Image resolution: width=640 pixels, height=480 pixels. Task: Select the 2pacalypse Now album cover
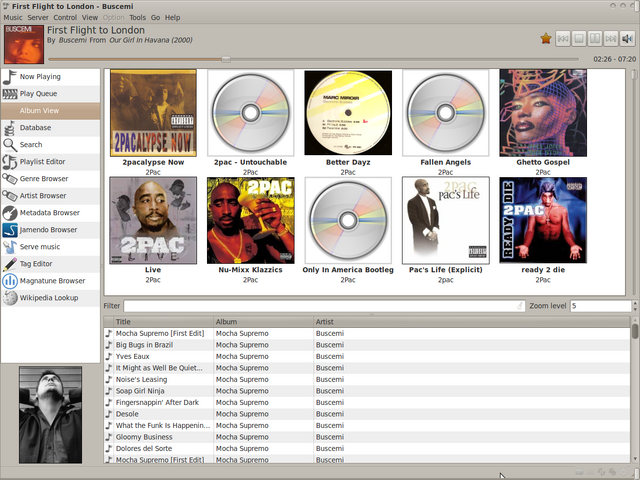click(x=153, y=113)
